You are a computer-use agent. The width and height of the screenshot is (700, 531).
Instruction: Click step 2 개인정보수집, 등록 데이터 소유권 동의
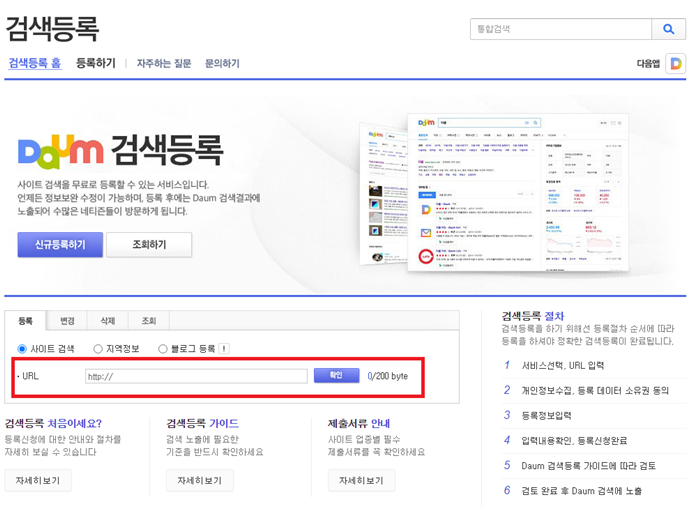(x=595, y=390)
